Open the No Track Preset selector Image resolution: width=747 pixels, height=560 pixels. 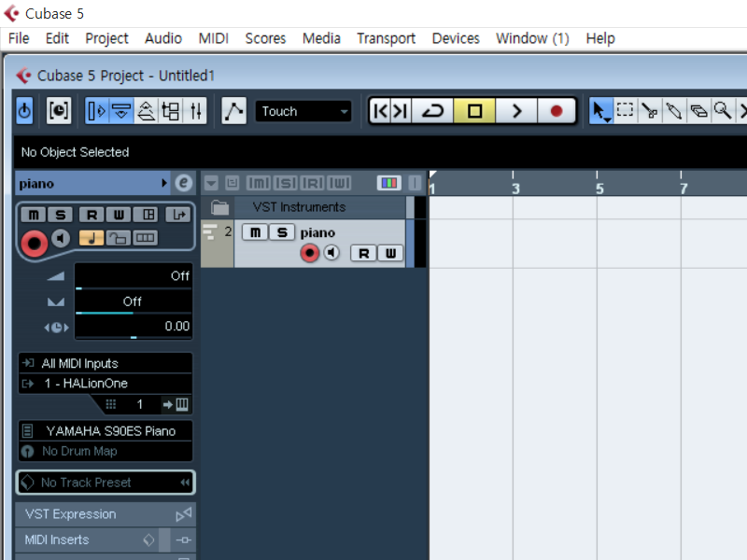(106, 483)
